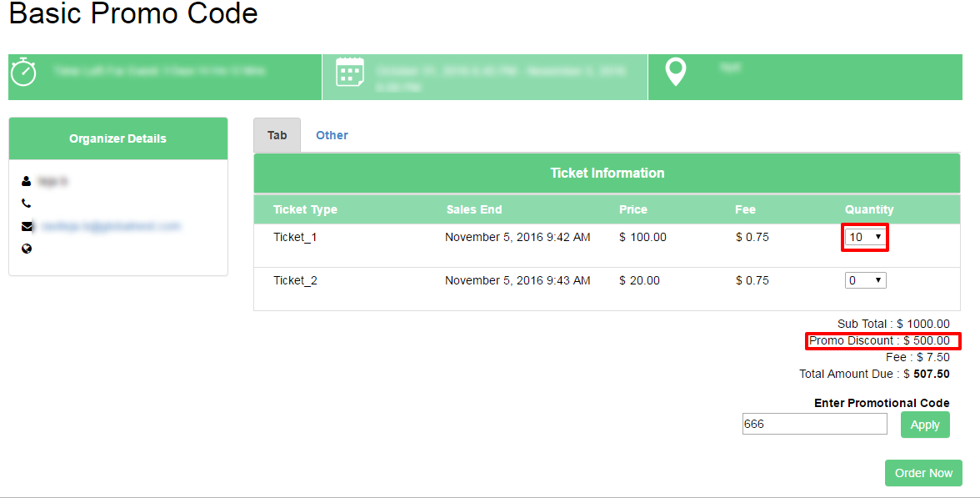Click the stopwatch time-left icon
980x498 pixels.
point(23,72)
